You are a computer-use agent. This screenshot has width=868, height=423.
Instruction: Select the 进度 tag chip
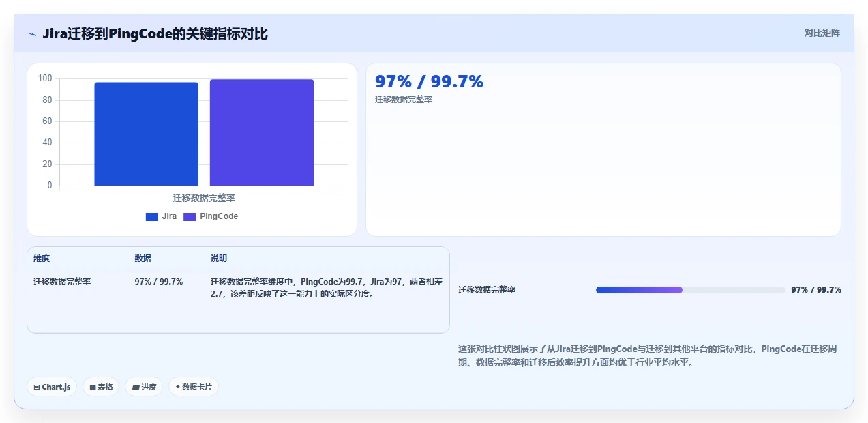[144, 387]
